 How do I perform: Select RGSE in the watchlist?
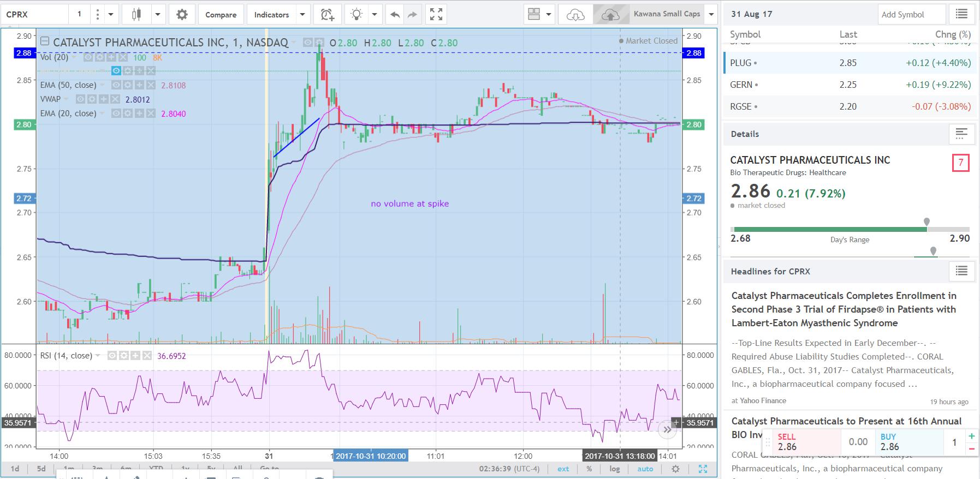(850, 106)
